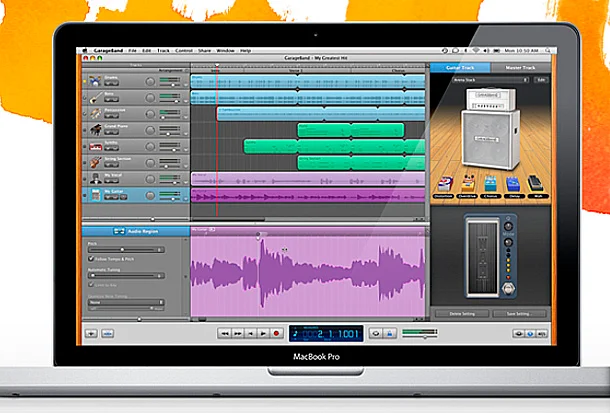This screenshot has width=610, height=413.
Task: Toggle the My Vocal track enable dot
Action: tap(84, 179)
